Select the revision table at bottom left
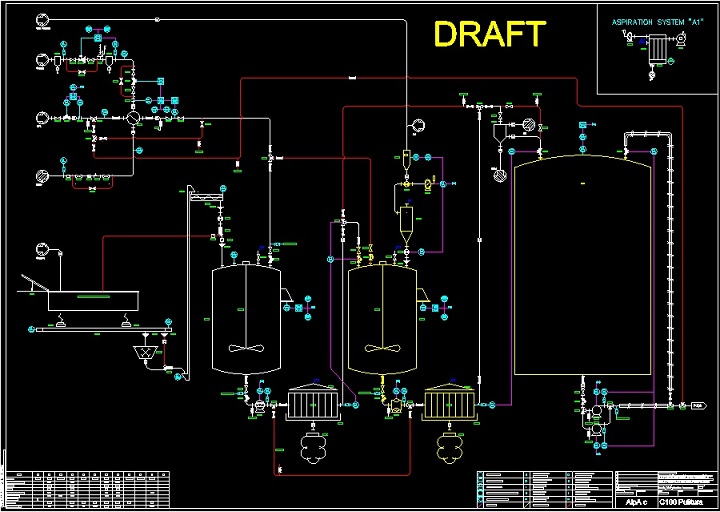Image resolution: width=720 pixels, height=512 pixels. (88, 489)
